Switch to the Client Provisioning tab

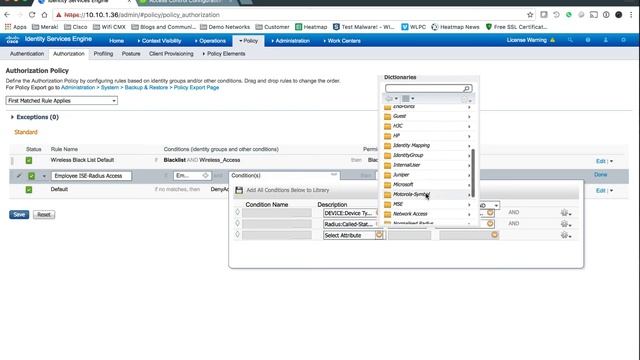[x=171, y=53]
